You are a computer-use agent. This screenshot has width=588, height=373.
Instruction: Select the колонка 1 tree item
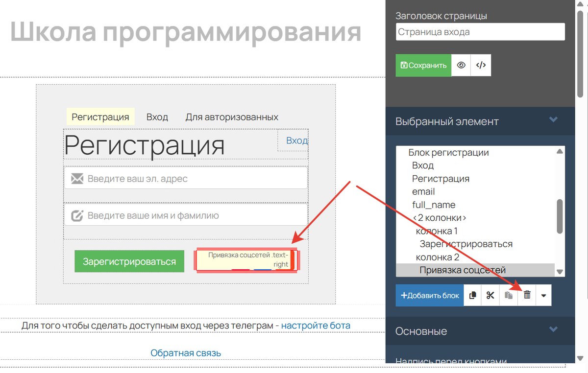(x=437, y=231)
